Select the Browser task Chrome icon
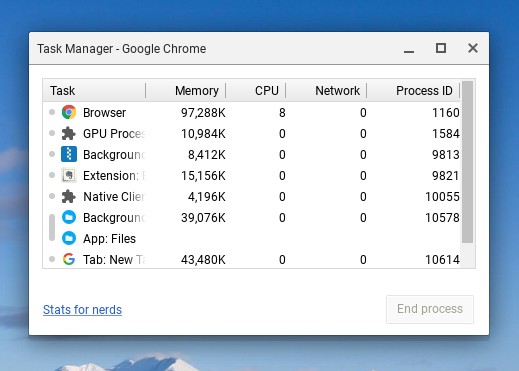The image size is (519, 371). click(69, 112)
